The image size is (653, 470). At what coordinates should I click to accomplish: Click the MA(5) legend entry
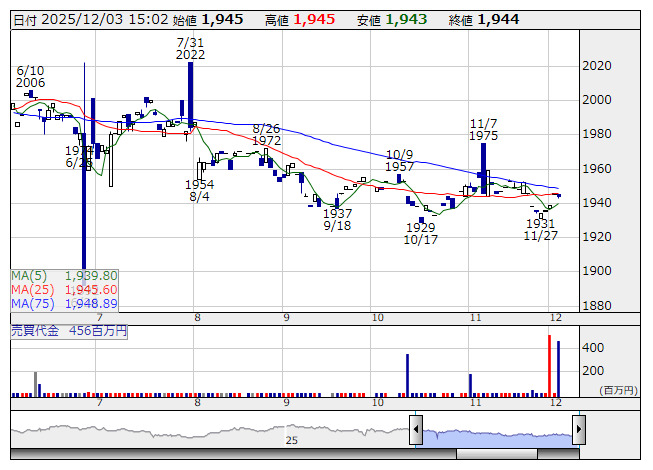(65, 275)
